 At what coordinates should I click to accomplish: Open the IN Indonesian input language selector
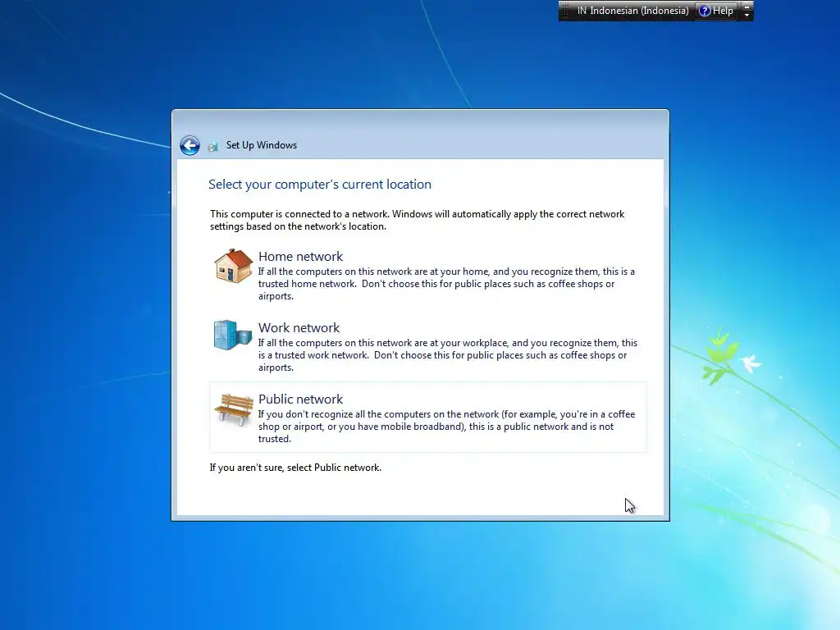(632, 11)
